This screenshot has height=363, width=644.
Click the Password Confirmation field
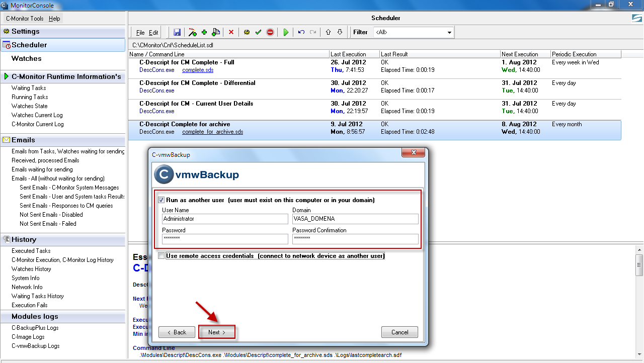point(355,239)
